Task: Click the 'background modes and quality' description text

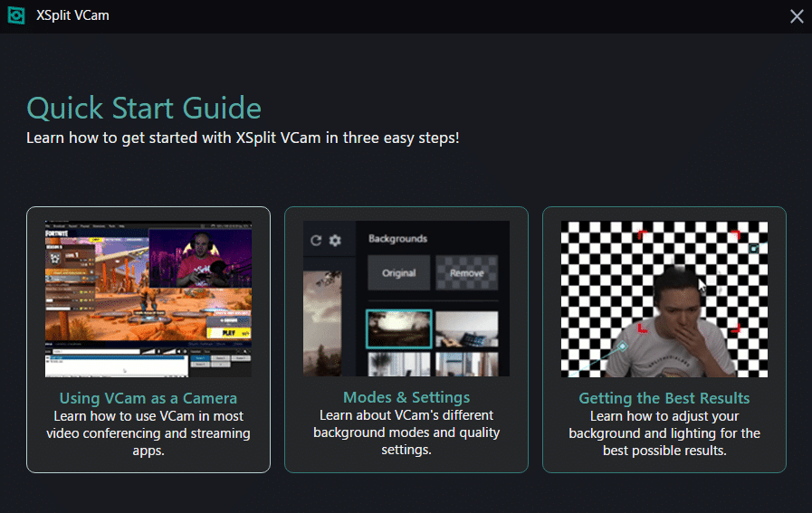Action: pyautogui.click(x=406, y=432)
